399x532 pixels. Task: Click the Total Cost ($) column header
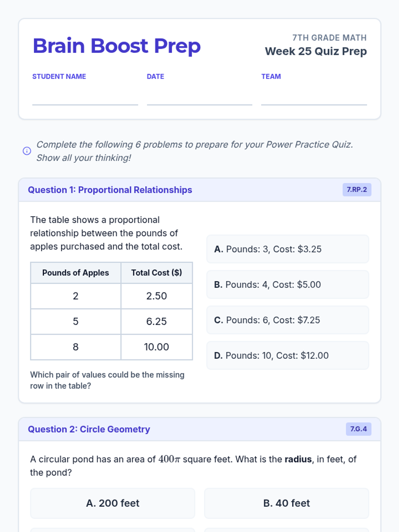[x=157, y=273]
